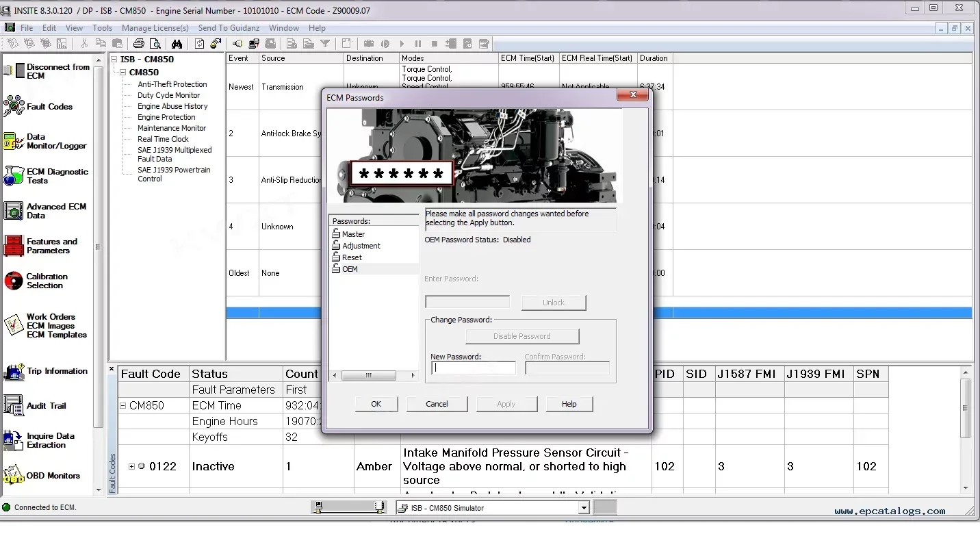This screenshot has height=560, width=980.
Task: Open the Manage License(s) menu
Action: click(x=155, y=28)
